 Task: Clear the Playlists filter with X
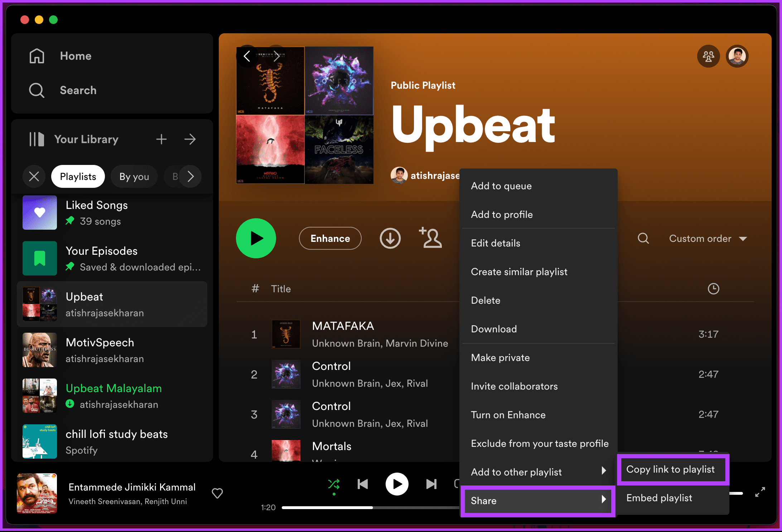34,176
